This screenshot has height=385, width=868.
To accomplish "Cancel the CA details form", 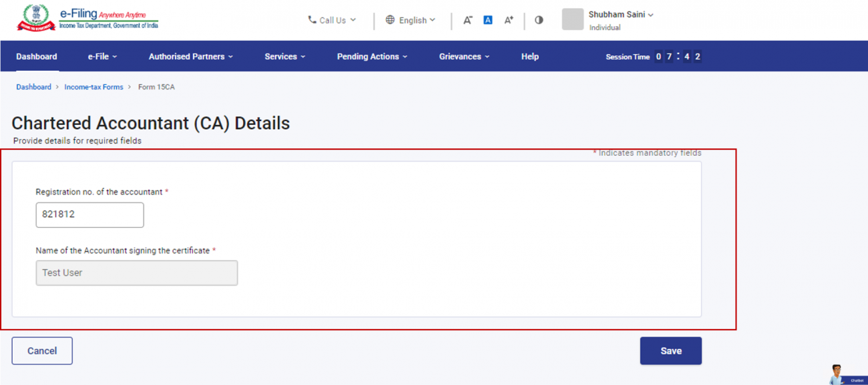I will pos(41,350).
